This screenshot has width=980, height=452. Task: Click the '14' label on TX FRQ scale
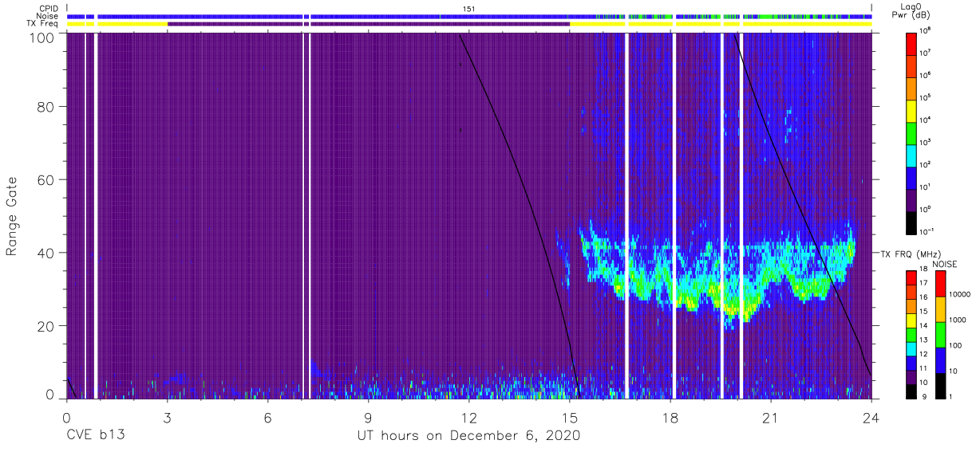924,325
